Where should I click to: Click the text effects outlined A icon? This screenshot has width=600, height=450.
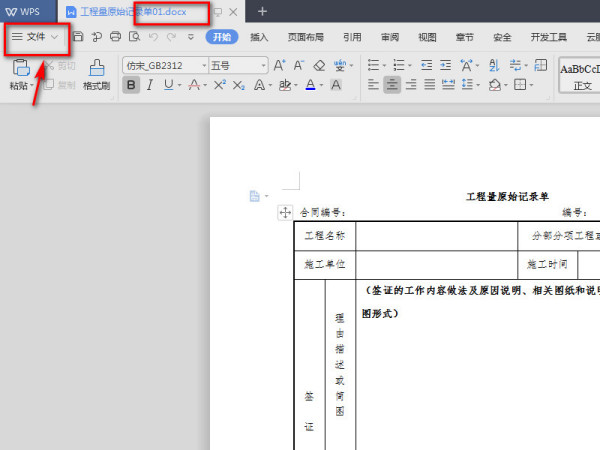[x=259, y=85]
